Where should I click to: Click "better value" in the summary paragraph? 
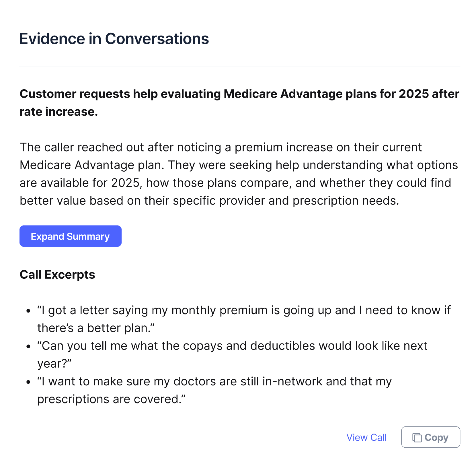(53, 201)
